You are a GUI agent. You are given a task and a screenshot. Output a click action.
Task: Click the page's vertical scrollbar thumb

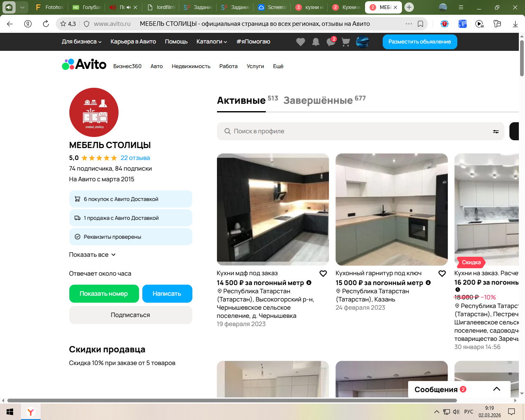tap(522, 58)
